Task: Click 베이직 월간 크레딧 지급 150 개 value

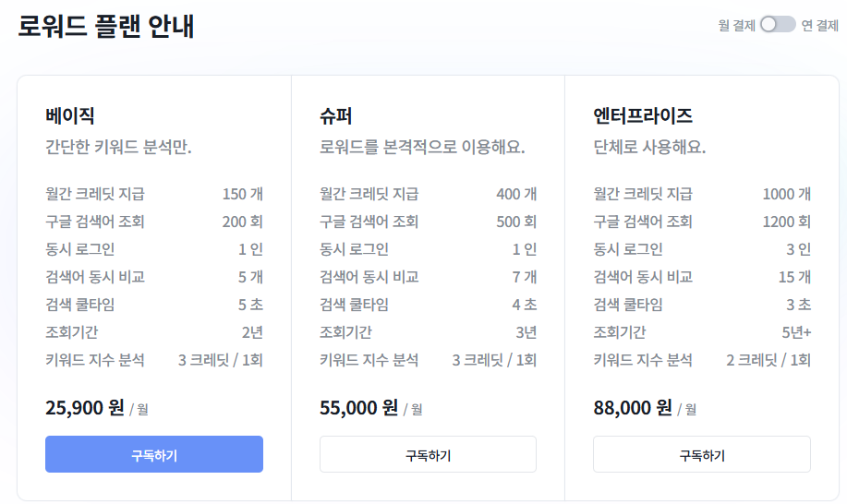Action: [243, 194]
